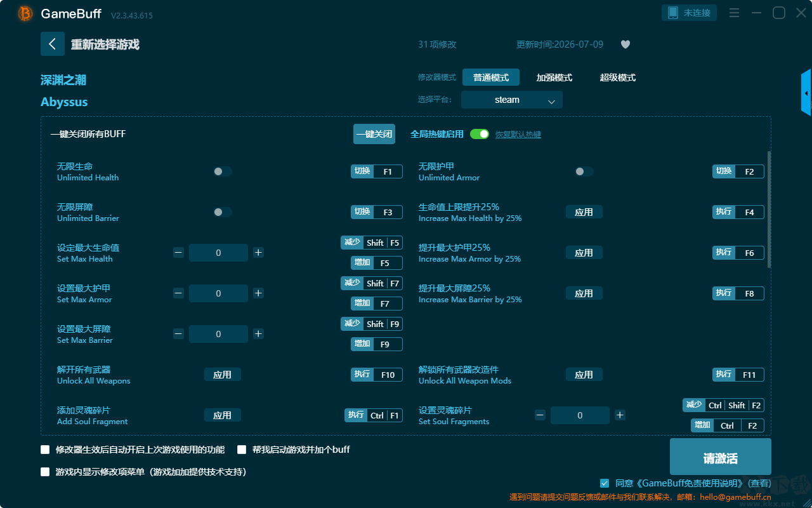The width and height of the screenshot is (812, 508).
Task: Check in-game trainer menu display option
Action: (45, 472)
